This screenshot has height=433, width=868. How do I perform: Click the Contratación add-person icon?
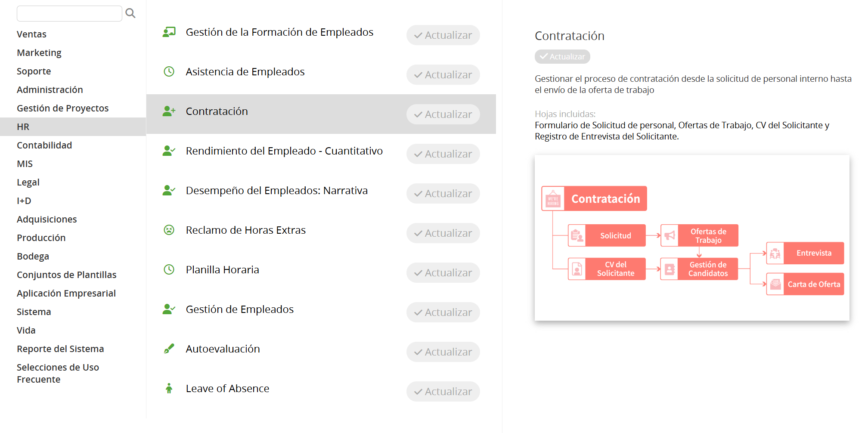click(x=169, y=111)
